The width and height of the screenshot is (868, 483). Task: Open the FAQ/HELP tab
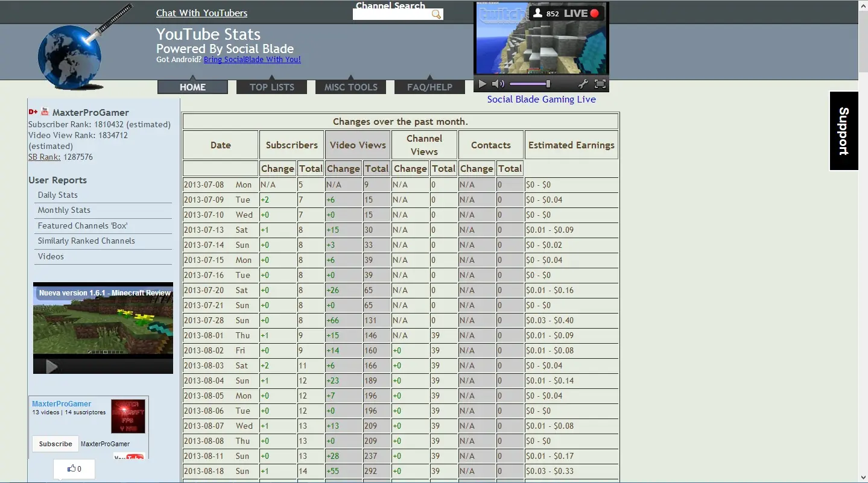tap(429, 87)
